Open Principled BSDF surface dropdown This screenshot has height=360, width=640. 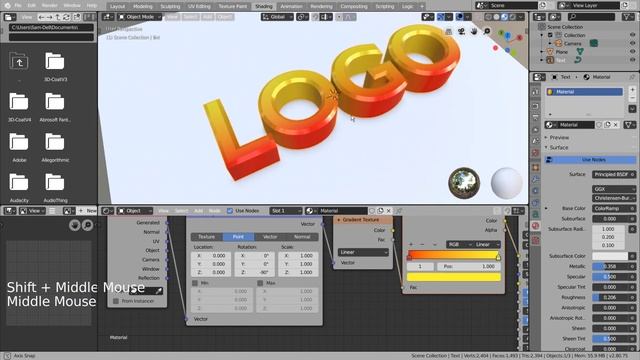(614, 174)
